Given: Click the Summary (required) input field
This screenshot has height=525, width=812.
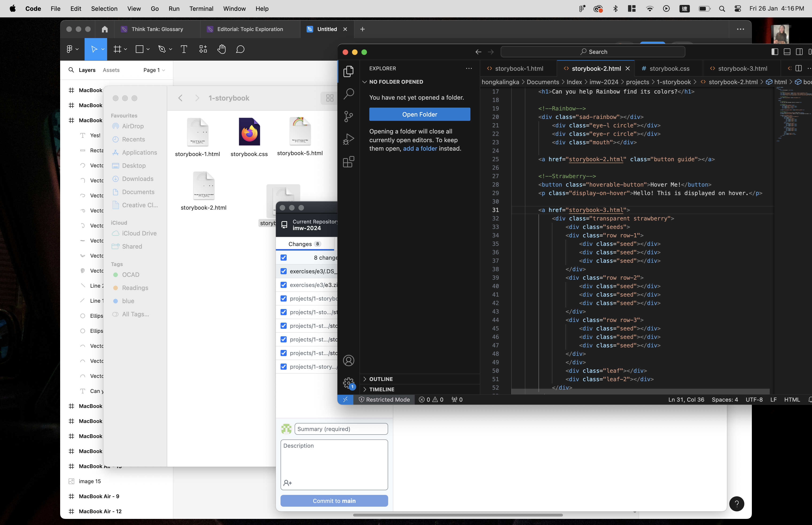Looking at the screenshot, I should coord(341,429).
